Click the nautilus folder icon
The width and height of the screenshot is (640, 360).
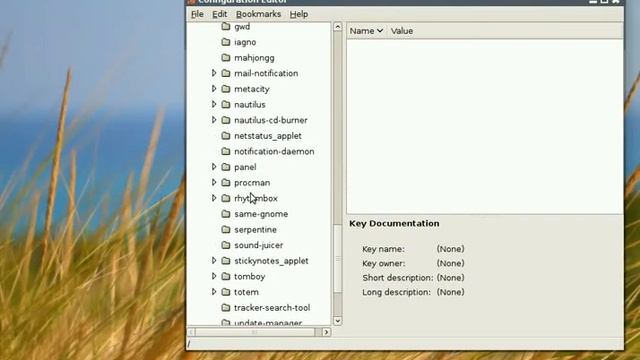click(226, 104)
